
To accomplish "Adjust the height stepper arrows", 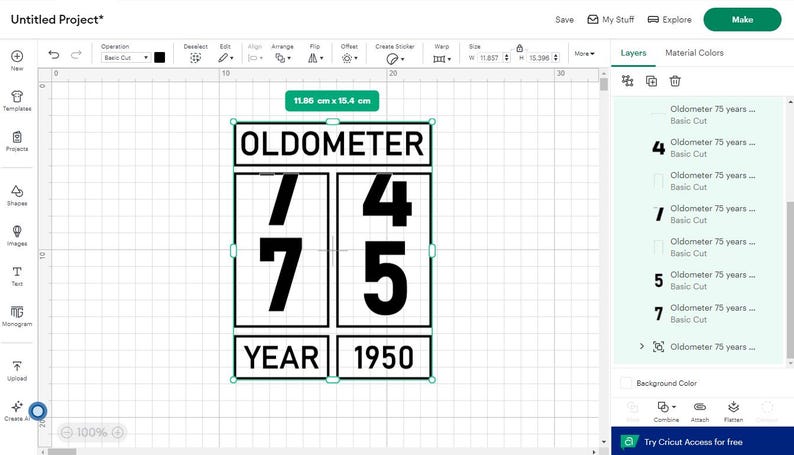I will [x=555, y=58].
